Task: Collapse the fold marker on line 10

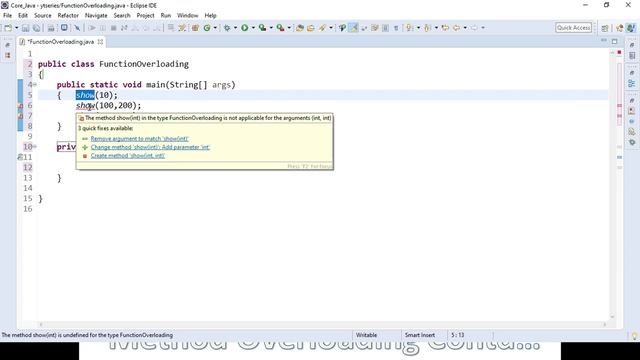Action: 35,146
